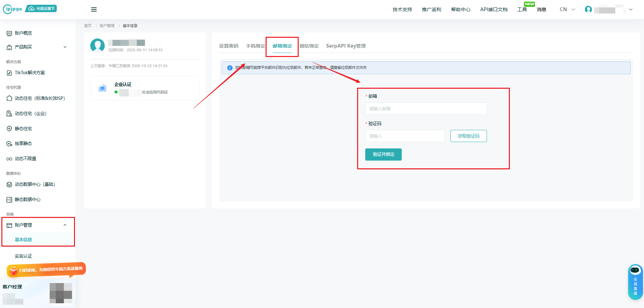Open 帮助中心 in the top navigation
Image resolution: width=644 pixels, height=308 pixels.
tap(461, 9)
